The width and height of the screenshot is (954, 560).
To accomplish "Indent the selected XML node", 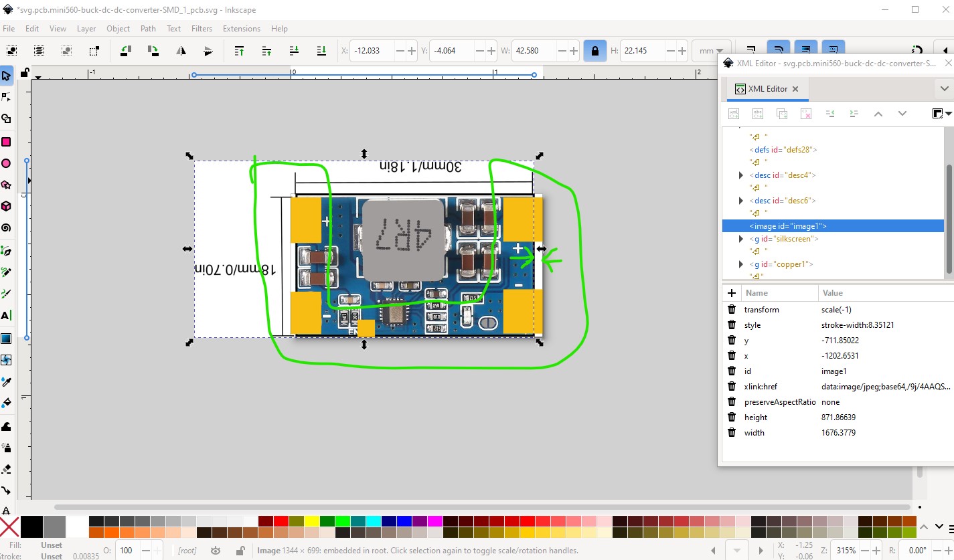I will (x=854, y=114).
